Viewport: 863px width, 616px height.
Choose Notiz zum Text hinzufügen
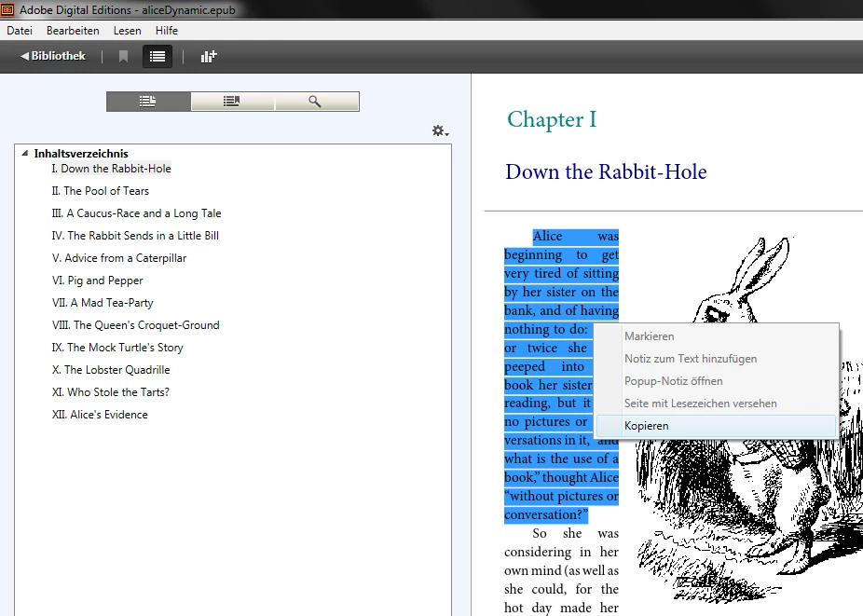click(716, 359)
